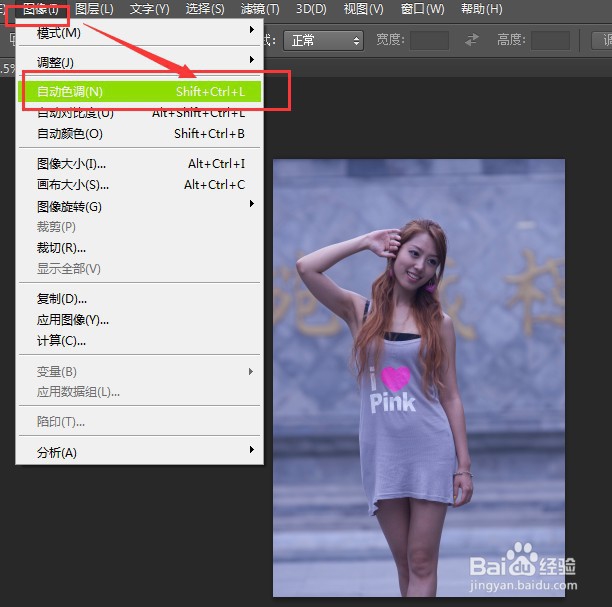Click the 宽度 input field

coord(429,40)
